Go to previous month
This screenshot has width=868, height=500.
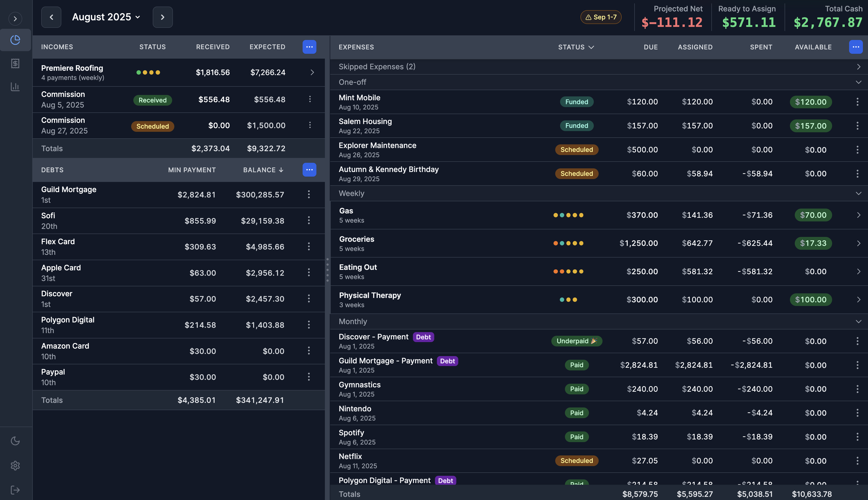pos(51,17)
